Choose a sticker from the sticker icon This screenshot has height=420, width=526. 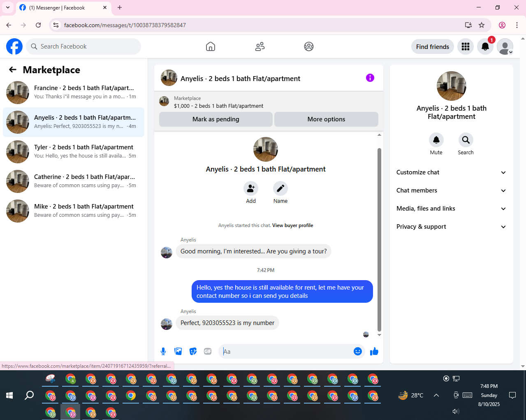click(193, 351)
